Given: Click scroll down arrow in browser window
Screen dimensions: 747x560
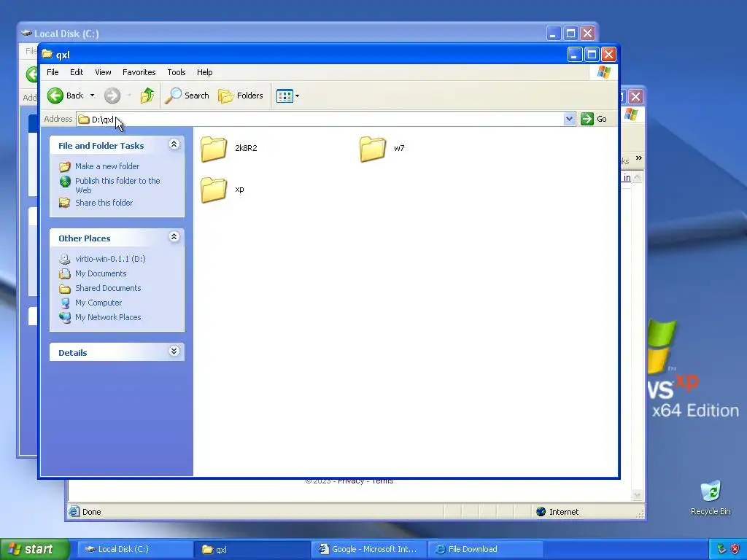Looking at the screenshot, I should 638,495.
